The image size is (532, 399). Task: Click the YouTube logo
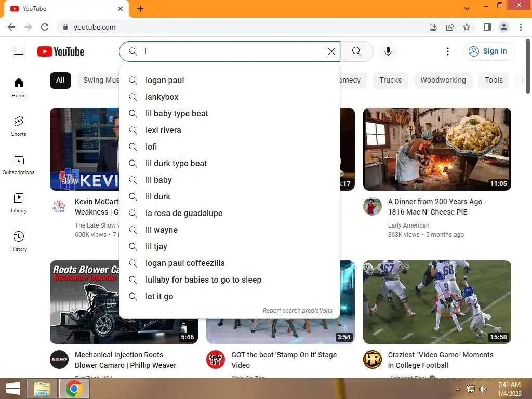pyautogui.click(x=61, y=51)
